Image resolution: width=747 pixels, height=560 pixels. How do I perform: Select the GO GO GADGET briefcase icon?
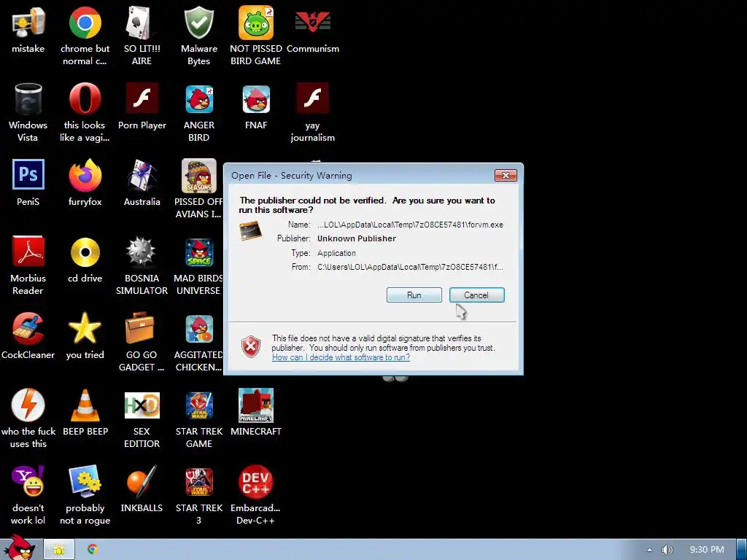pos(140,328)
